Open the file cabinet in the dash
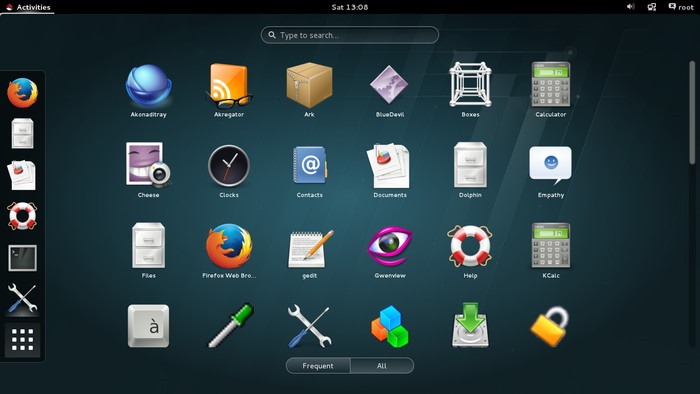Viewport: 700px width, 394px height. pos(22,133)
